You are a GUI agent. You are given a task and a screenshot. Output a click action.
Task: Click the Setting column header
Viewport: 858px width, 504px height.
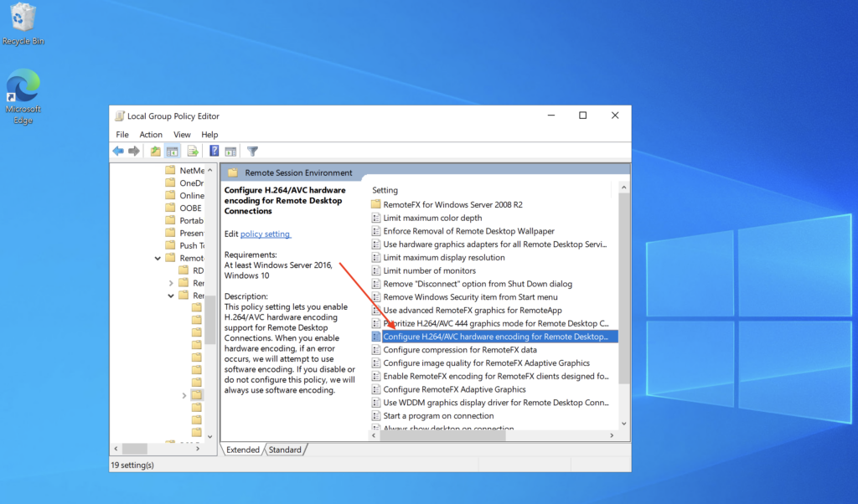tap(385, 190)
